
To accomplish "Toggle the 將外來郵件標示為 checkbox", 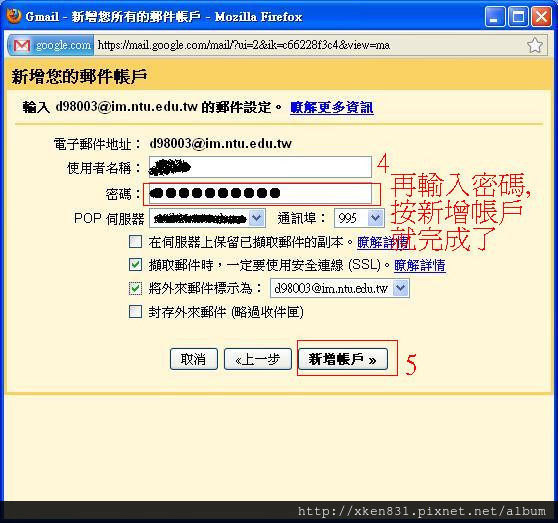I will [x=136, y=288].
